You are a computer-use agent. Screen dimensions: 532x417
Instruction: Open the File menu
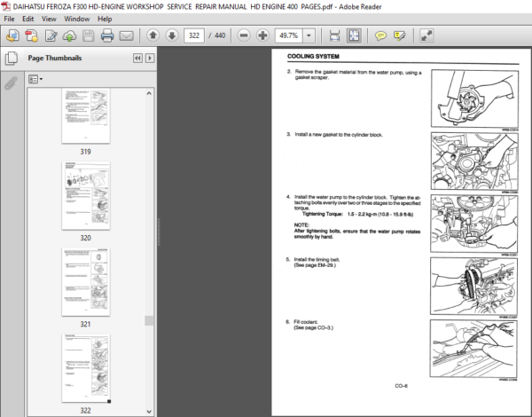(9, 19)
